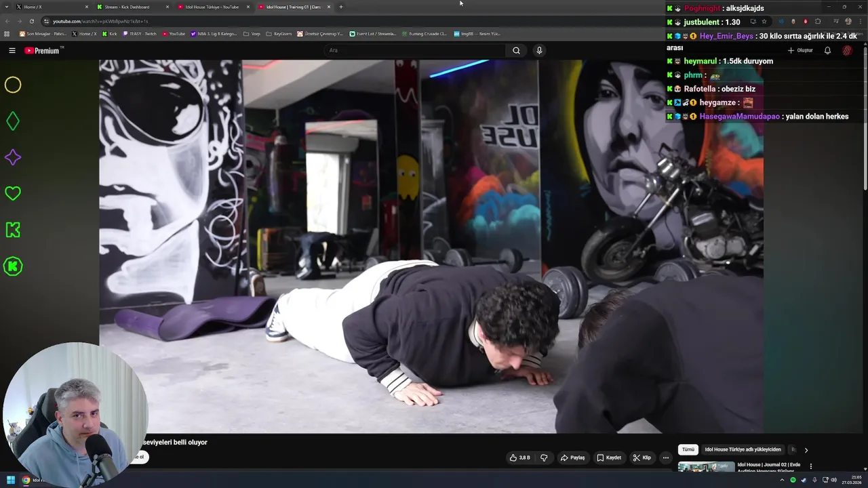This screenshot has height=488, width=868.
Task: Click the Paylaş share button
Action: 572,457
